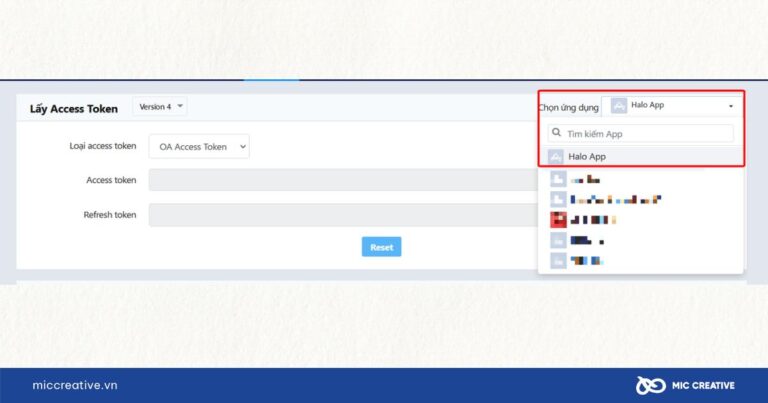The width and height of the screenshot is (768, 403).
Task: Click the Halo App icon in selector header
Action: [x=619, y=106]
